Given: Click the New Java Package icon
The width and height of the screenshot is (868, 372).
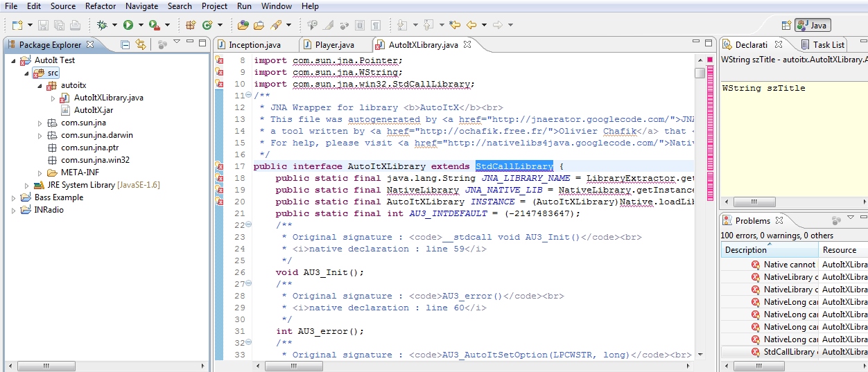Looking at the screenshot, I should (x=191, y=25).
